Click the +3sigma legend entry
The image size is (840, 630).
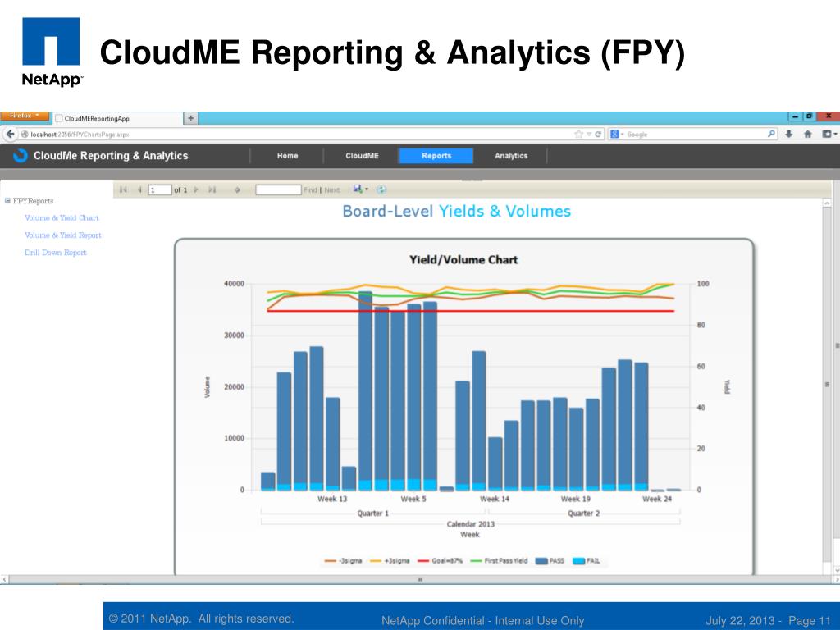point(390,561)
